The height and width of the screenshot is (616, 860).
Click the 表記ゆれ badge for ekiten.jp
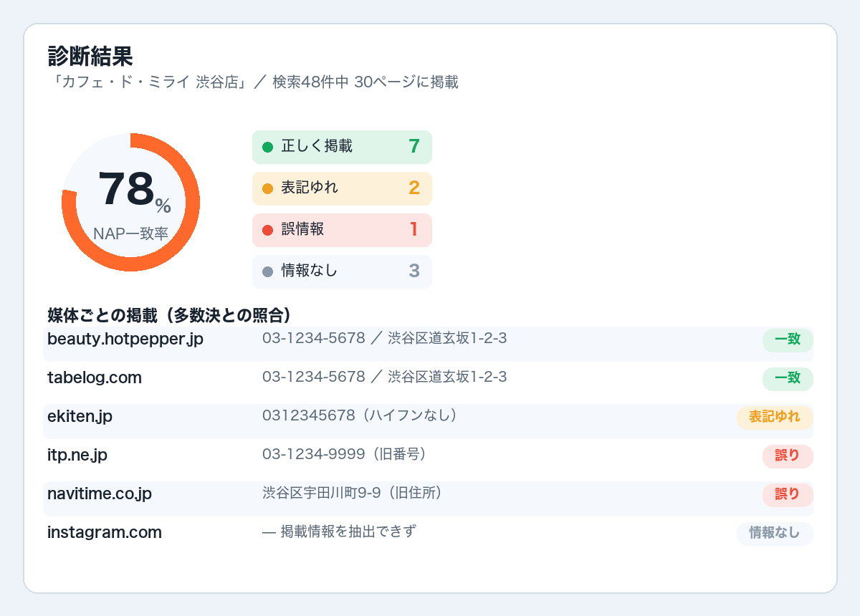[775, 418]
